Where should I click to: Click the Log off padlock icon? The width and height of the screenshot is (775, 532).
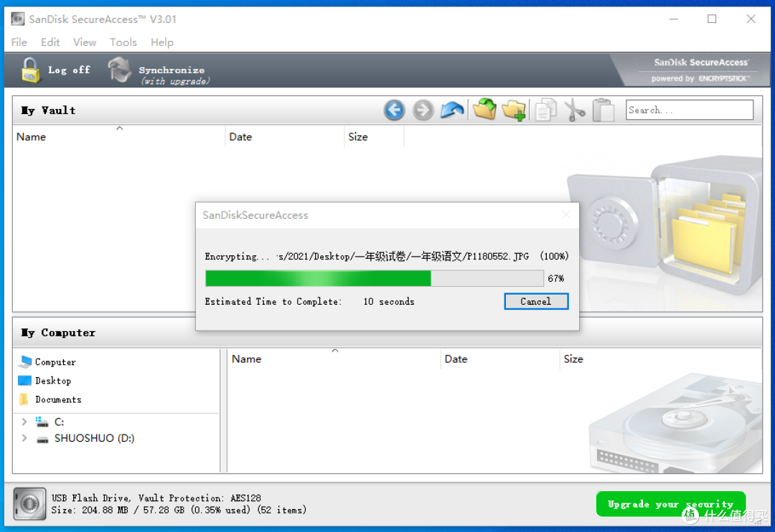30,70
